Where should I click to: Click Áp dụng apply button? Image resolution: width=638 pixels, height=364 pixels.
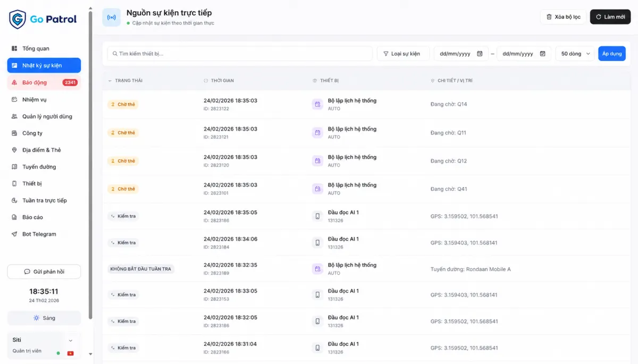[612, 54]
